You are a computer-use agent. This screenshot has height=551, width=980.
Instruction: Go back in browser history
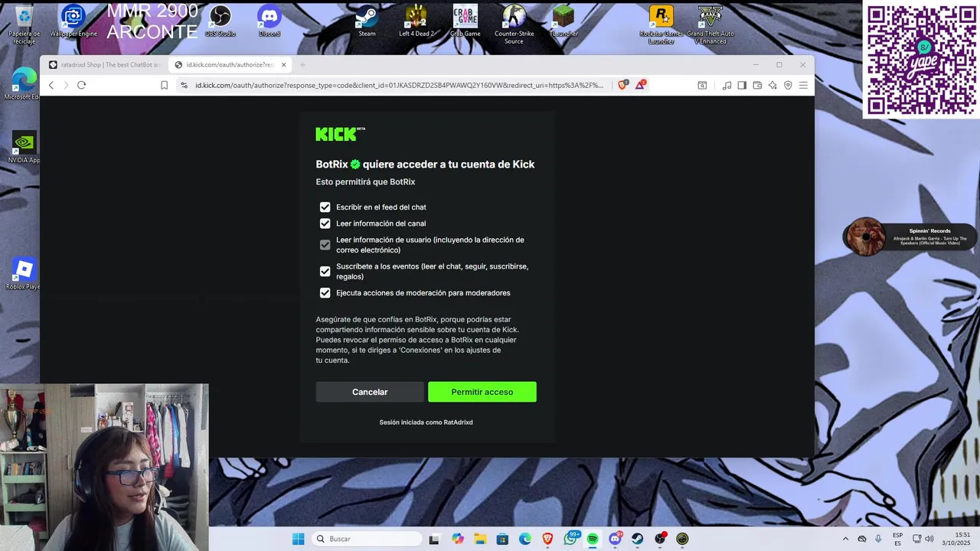pyautogui.click(x=51, y=85)
